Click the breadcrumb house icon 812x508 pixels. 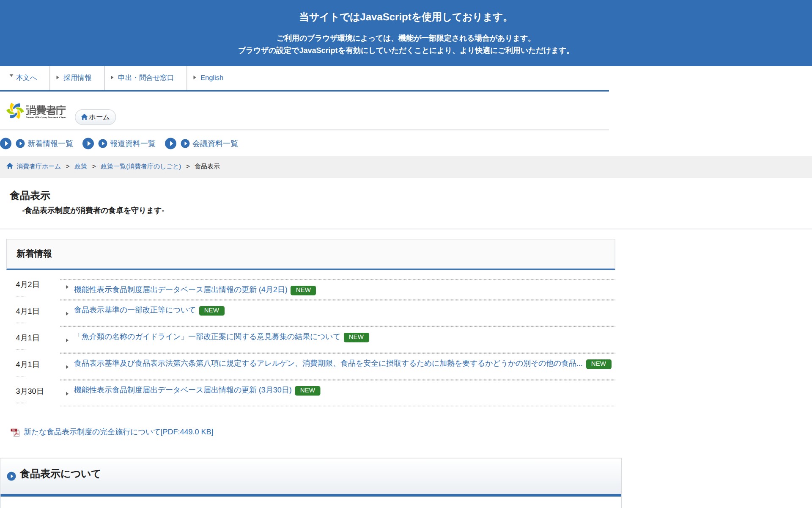coord(10,166)
